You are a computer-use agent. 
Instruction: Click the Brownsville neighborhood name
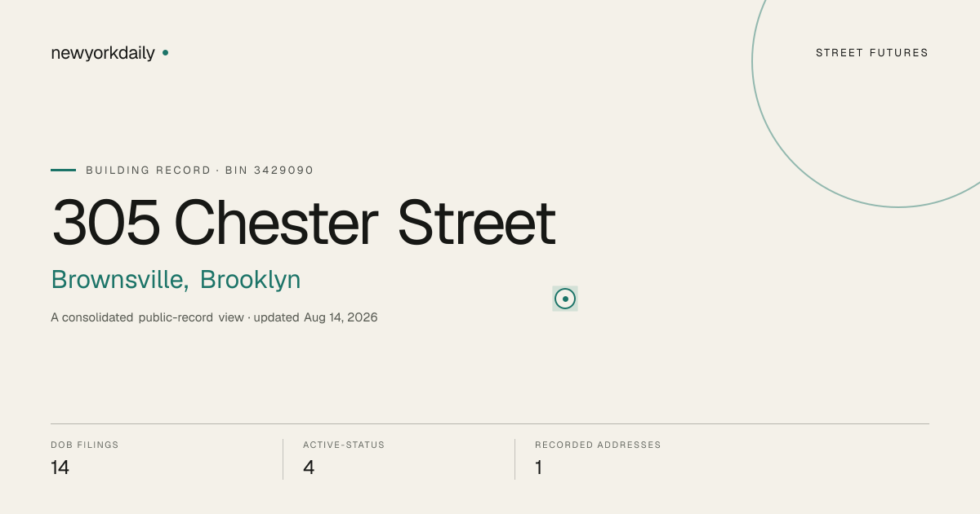[120, 280]
